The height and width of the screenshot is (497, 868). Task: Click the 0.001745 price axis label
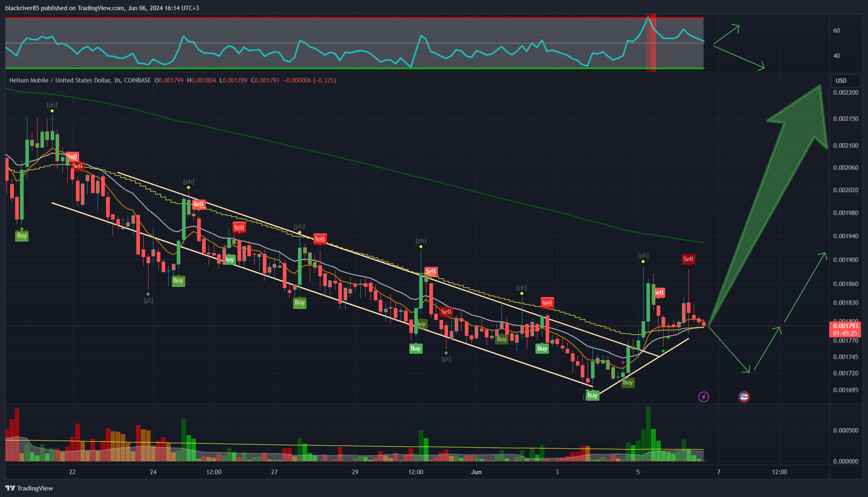pyautogui.click(x=846, y=357)
